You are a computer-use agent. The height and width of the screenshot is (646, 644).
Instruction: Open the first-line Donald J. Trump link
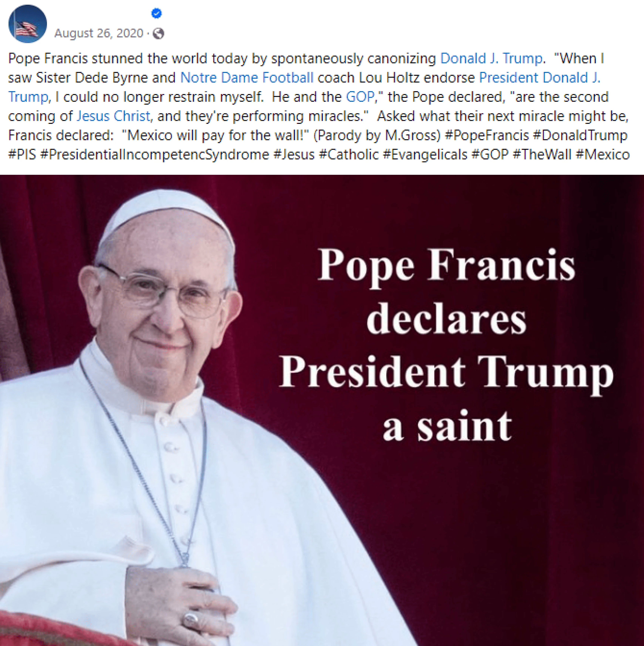pos(491,59)
